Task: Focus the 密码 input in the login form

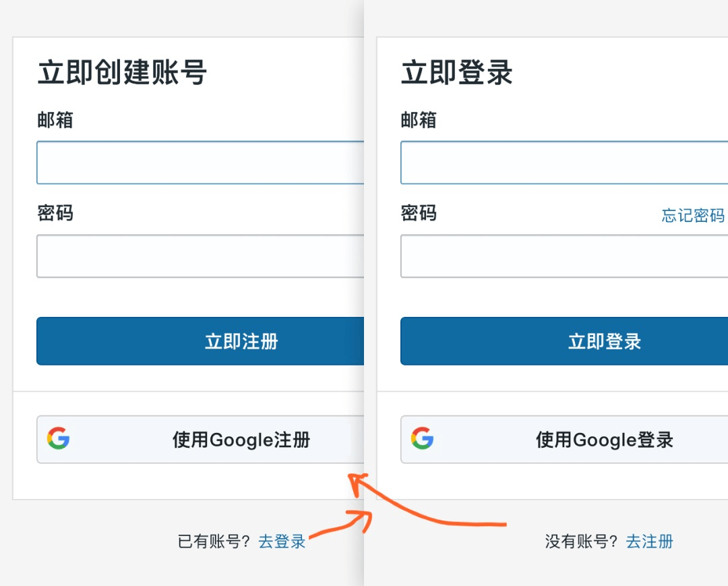Action: click(x=564, y=256)
